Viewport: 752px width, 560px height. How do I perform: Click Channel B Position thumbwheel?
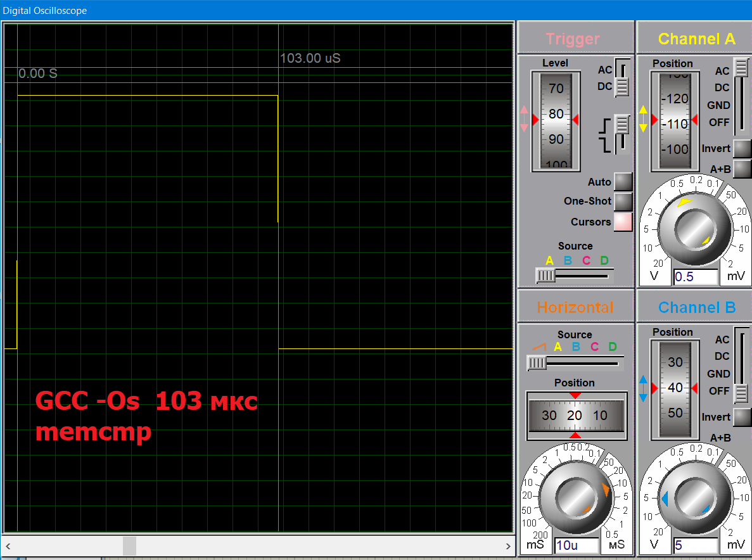(674, 388)
